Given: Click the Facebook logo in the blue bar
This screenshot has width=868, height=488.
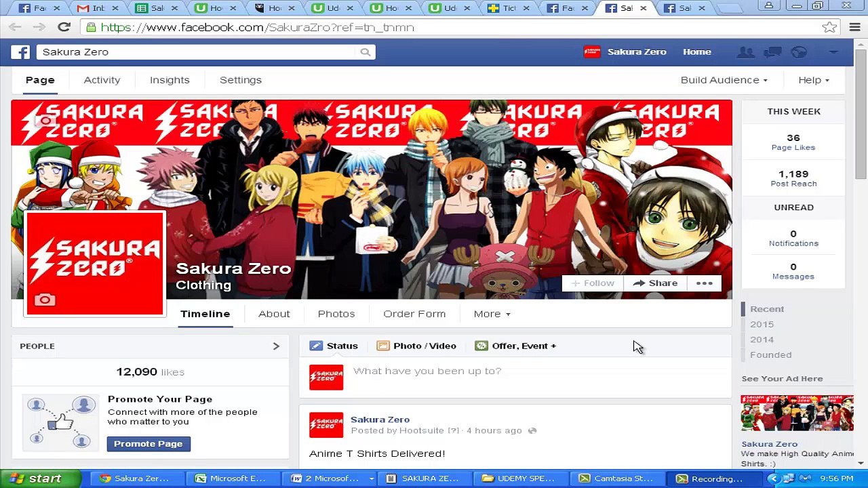Looking at the screenshot, I should coord(20,52).
